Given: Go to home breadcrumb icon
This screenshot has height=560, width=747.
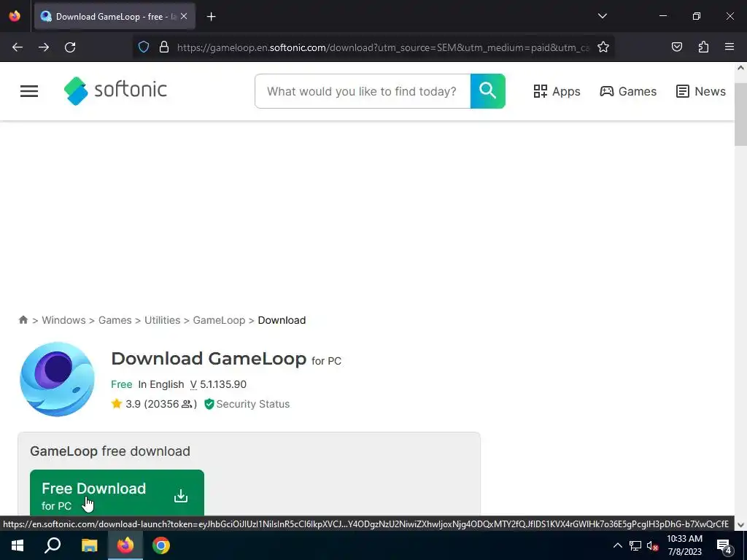Looking at the screenshot, I should 23,319.
